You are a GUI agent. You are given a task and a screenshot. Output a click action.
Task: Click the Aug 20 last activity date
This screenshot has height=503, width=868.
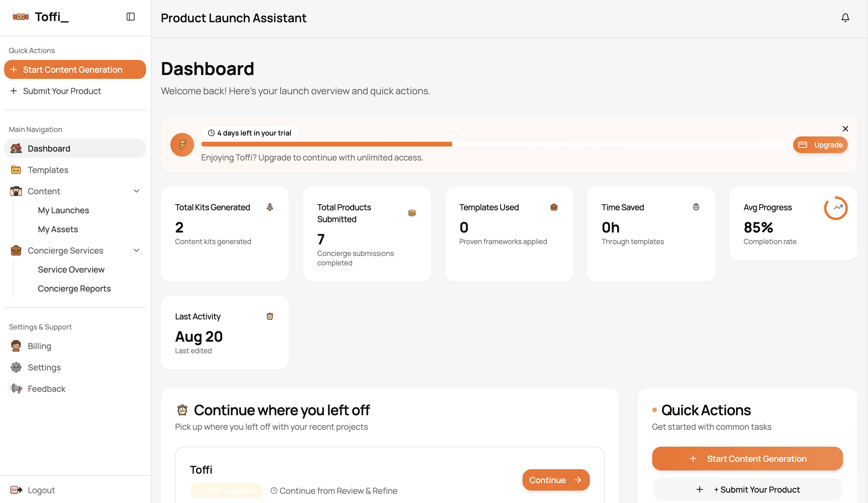click(x=199, y=337)
